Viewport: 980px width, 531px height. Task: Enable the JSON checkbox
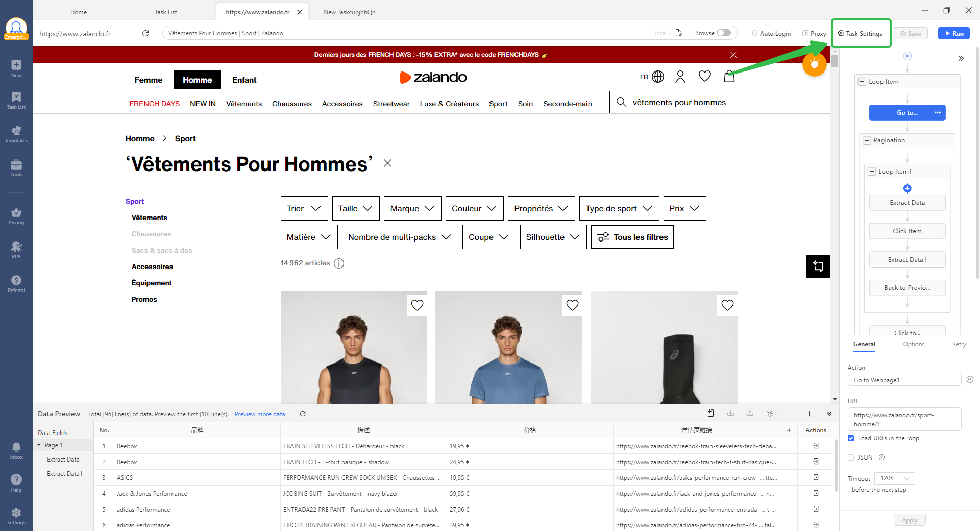point(851,457)
